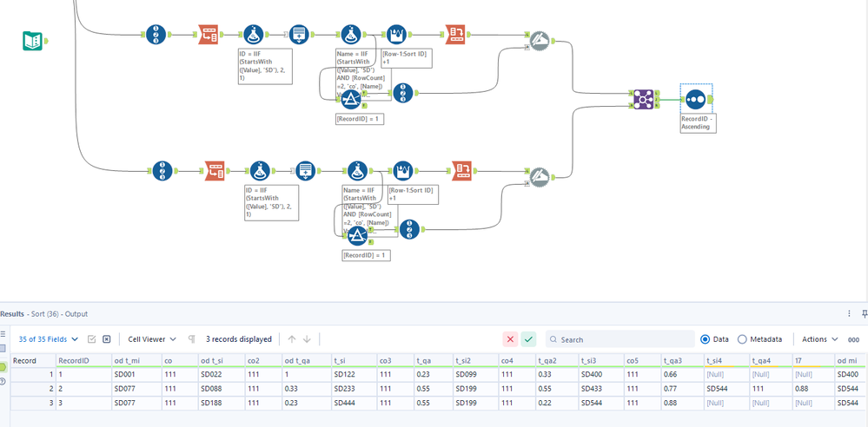Open Results panel three-dot options menu
Image resolution: width=868 pixels, height=427 pixels.
coord(849,313)
